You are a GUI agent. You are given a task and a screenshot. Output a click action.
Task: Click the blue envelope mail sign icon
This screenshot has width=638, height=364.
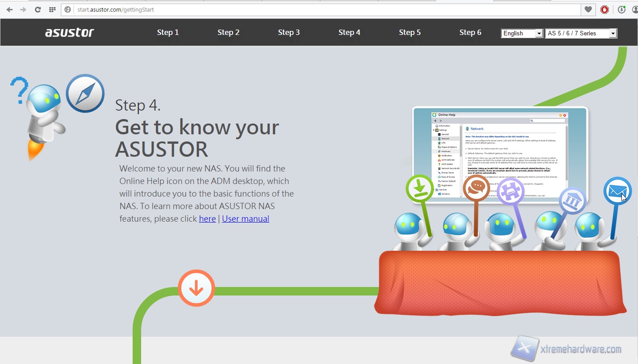point(617,191)
